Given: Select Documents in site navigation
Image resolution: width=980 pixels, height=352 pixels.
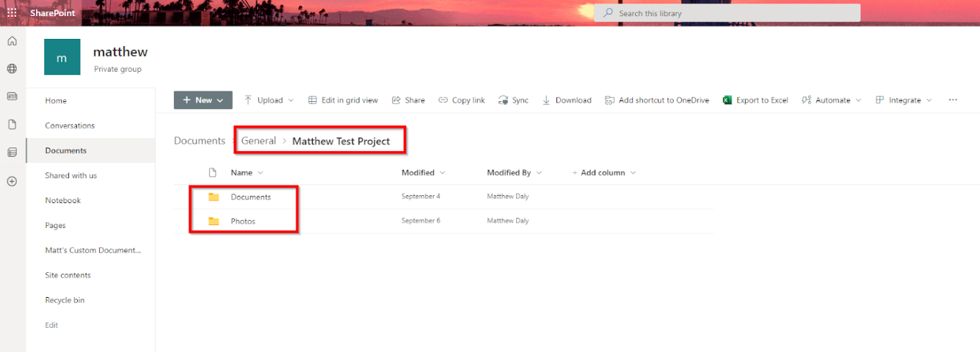Looking at the screenshot, I should point(90,151).
